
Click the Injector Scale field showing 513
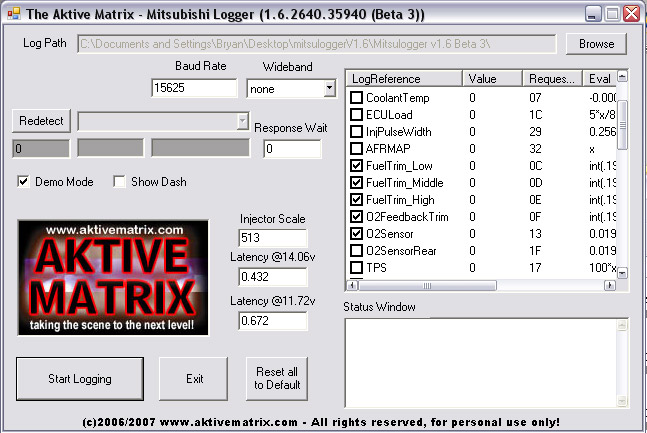[273, 238]
